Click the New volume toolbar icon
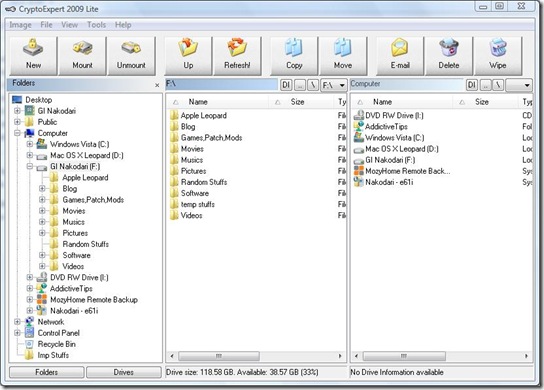This screenshot has height=390, width=544. [33, 48]
